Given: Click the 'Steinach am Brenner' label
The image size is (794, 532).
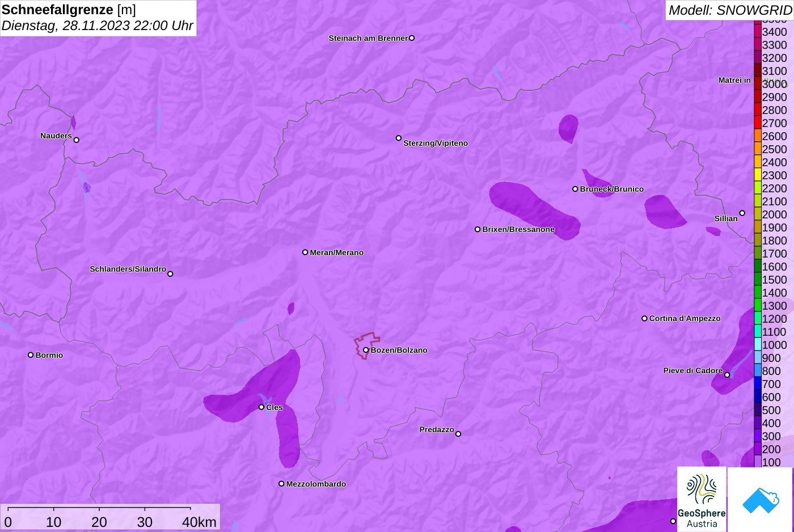Looking at the screenshot, I should [368, 38].
